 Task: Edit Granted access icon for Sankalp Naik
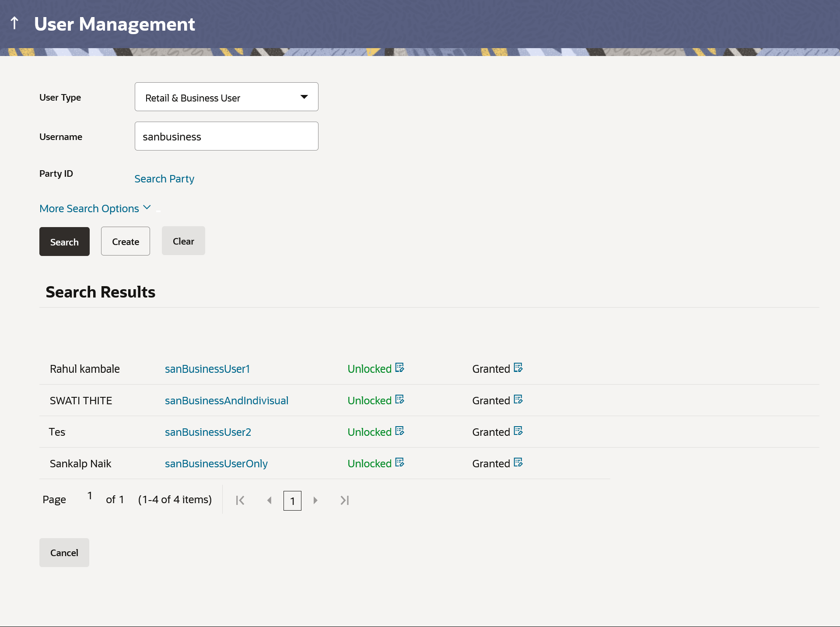point(518,462)
